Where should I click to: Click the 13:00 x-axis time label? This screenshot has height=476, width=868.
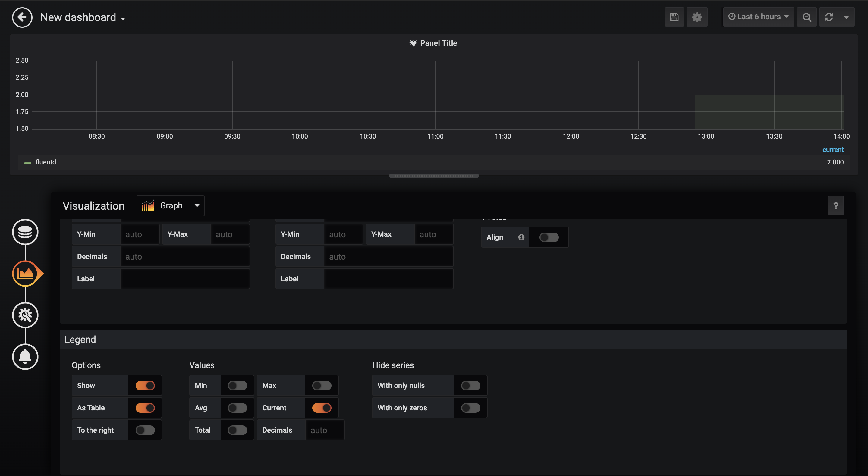(x=706, y=136)
